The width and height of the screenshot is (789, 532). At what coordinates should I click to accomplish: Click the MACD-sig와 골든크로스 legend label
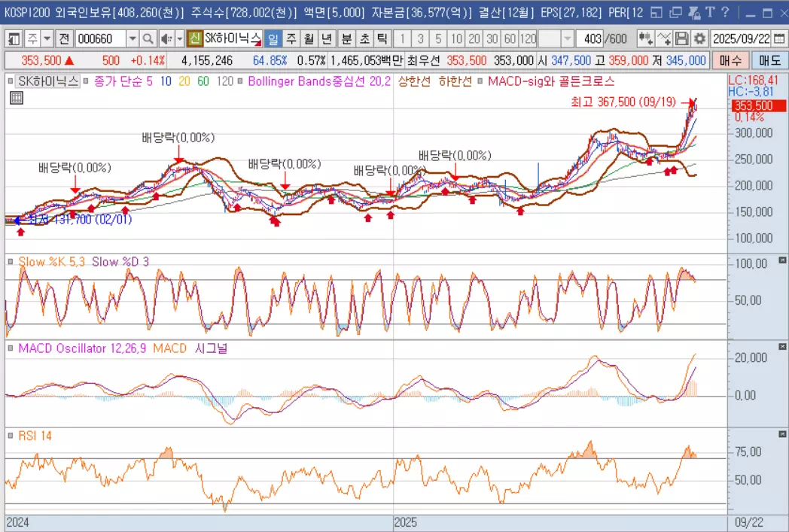pos(551,81)
